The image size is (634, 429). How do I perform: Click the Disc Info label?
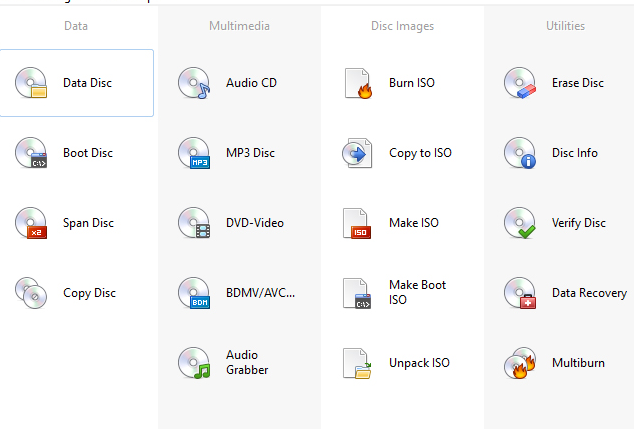tap(574, 153)
